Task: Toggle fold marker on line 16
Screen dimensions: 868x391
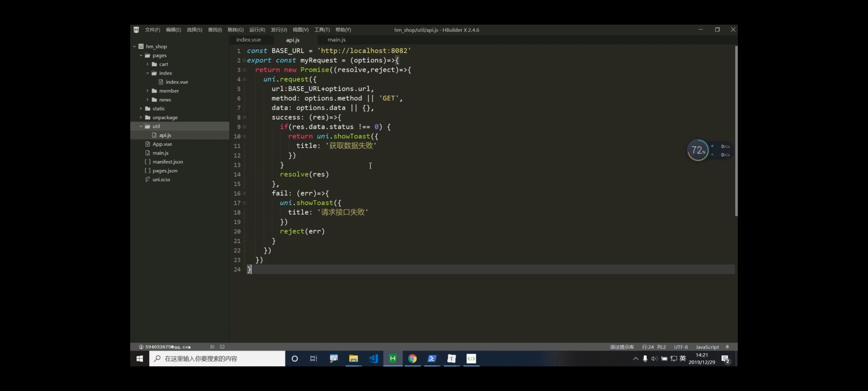Action: [244, 194]
